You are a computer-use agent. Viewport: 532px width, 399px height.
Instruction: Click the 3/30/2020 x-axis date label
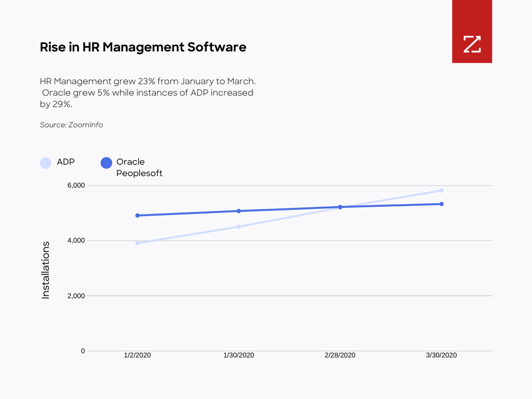click(x=442, y=355)
